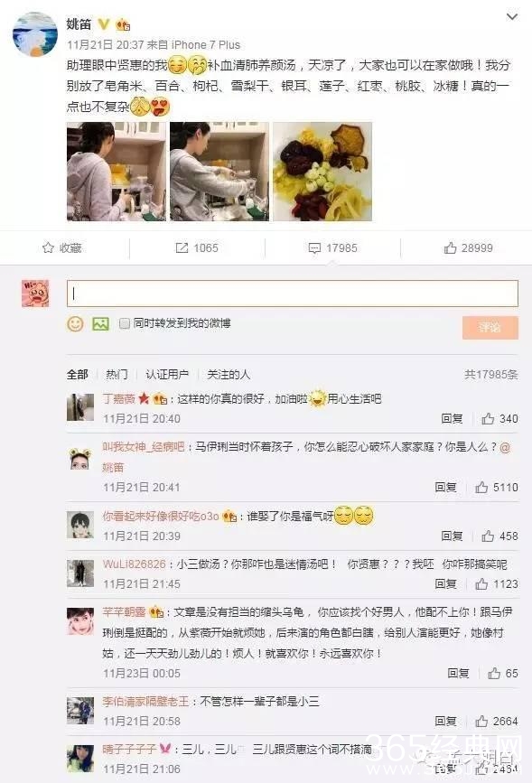Select the 关注的人 comments tab

229,374
